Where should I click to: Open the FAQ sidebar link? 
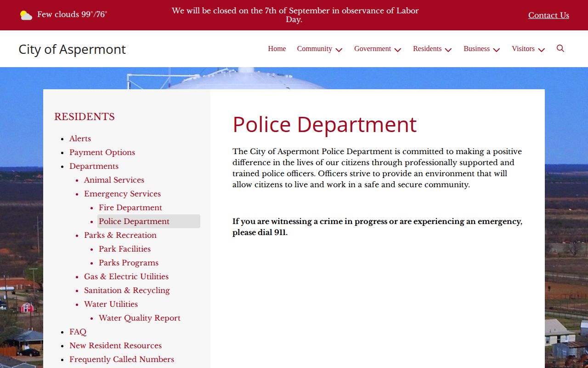tap(78, 332)
